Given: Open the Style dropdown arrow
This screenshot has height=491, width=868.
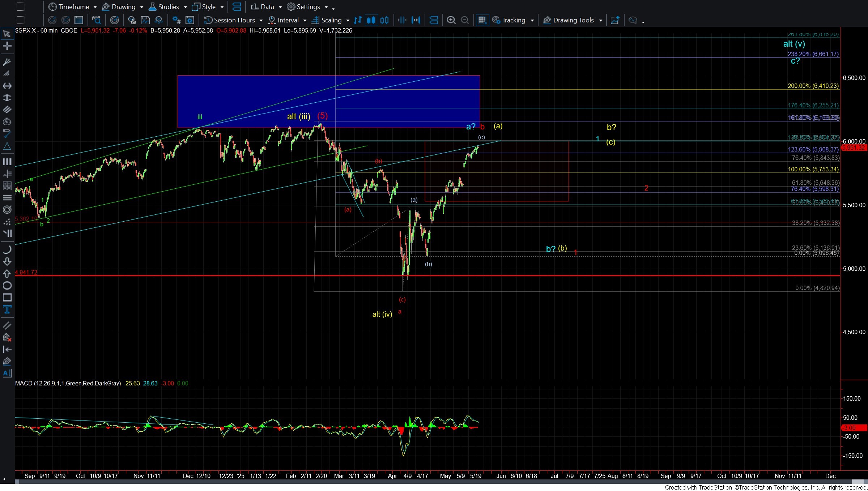Looking at the screenshot, I should pyautogui.click(x=222, y=7).
